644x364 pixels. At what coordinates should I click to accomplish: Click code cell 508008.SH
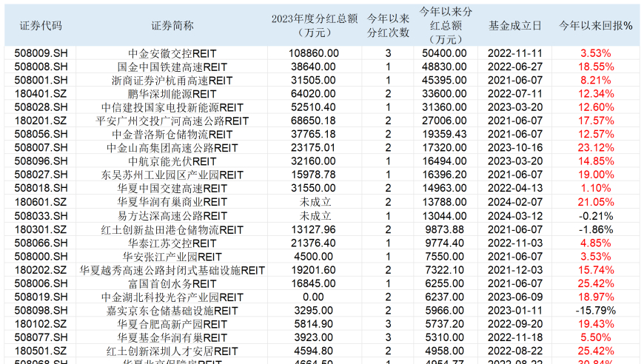[x=41, y=67]
